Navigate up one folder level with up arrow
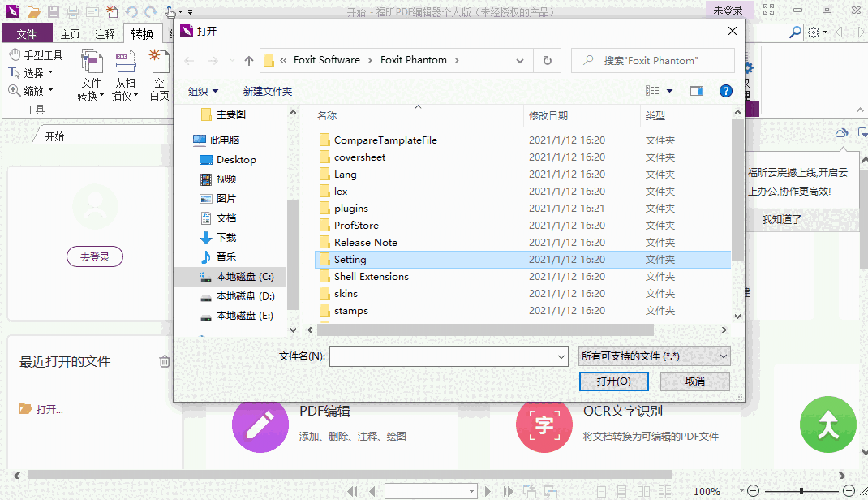This screenshot has height=500, width=868. pyautogui.click(x=249, y=61)
